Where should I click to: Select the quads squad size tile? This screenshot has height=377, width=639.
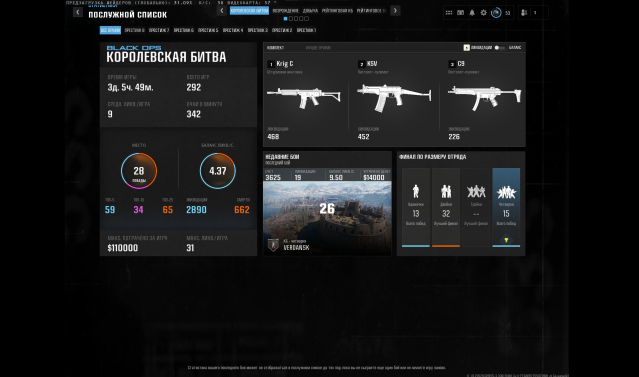click(506, 207)
